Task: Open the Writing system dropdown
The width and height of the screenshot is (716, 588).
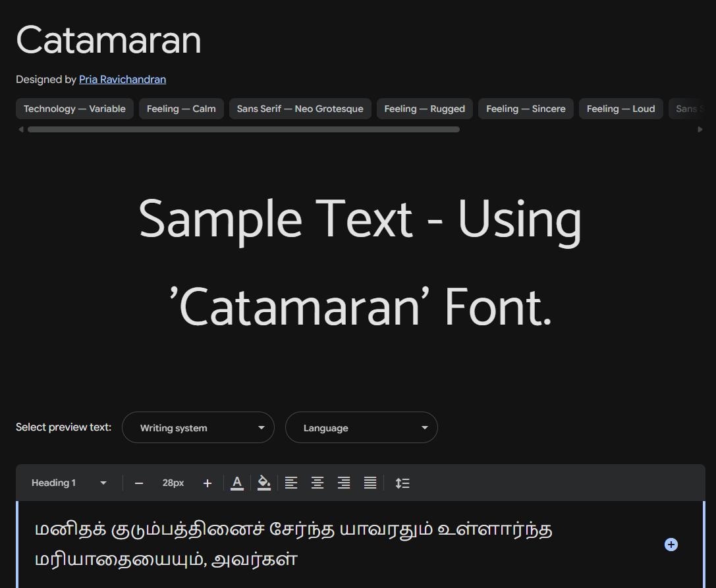Action: tap(198, 427)
